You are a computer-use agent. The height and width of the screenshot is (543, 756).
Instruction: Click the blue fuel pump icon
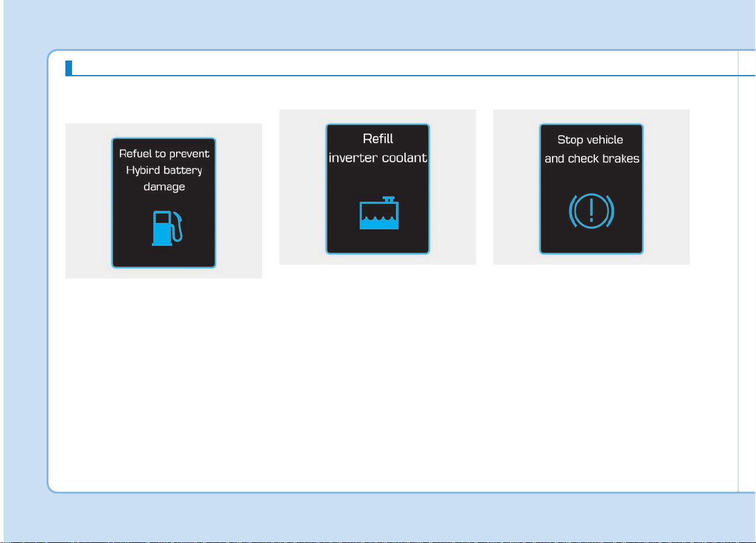coord(166,228)
